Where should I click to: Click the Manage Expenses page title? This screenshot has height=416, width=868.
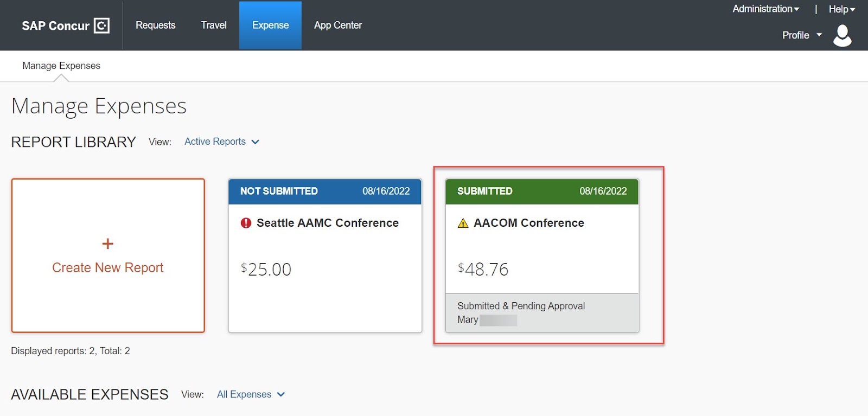pos(99,106)
